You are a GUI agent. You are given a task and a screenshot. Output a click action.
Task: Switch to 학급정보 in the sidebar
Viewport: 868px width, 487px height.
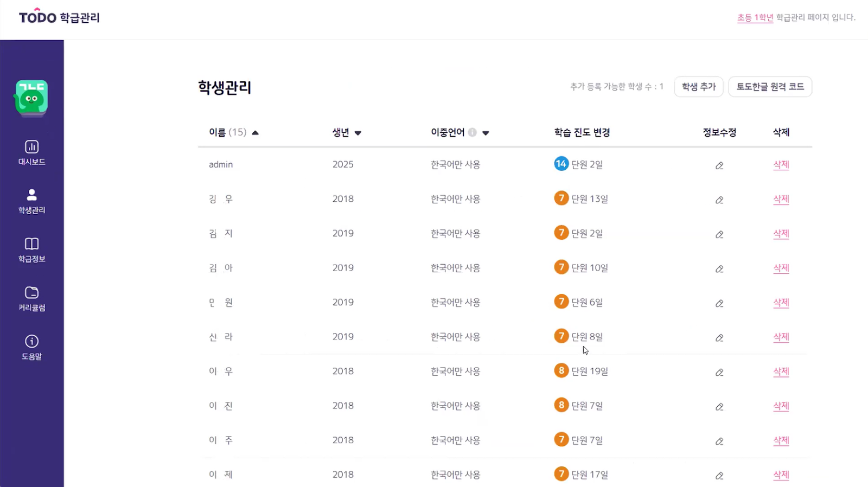[31, 249]
